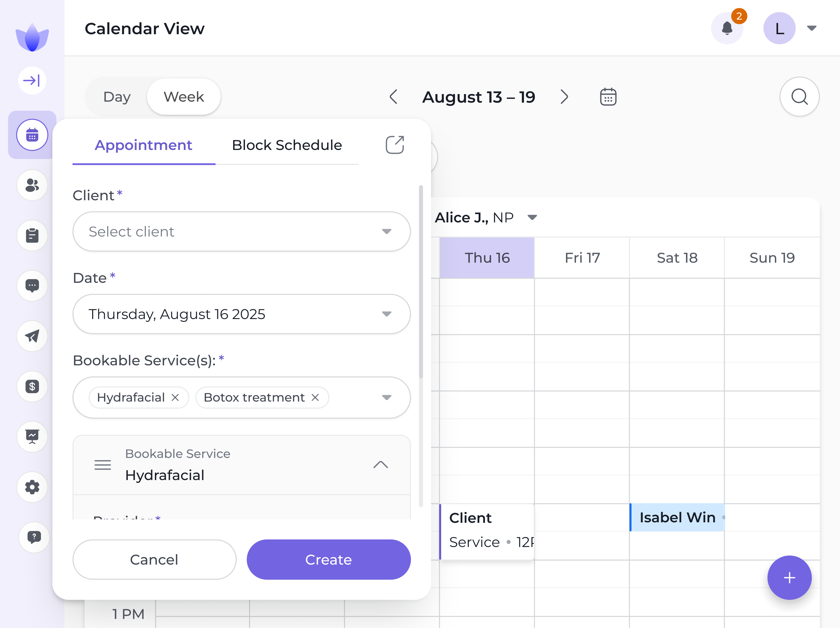Remove the Botox treatment chip
The height and width of the screenshot is (628, 840).
point(315,397)
